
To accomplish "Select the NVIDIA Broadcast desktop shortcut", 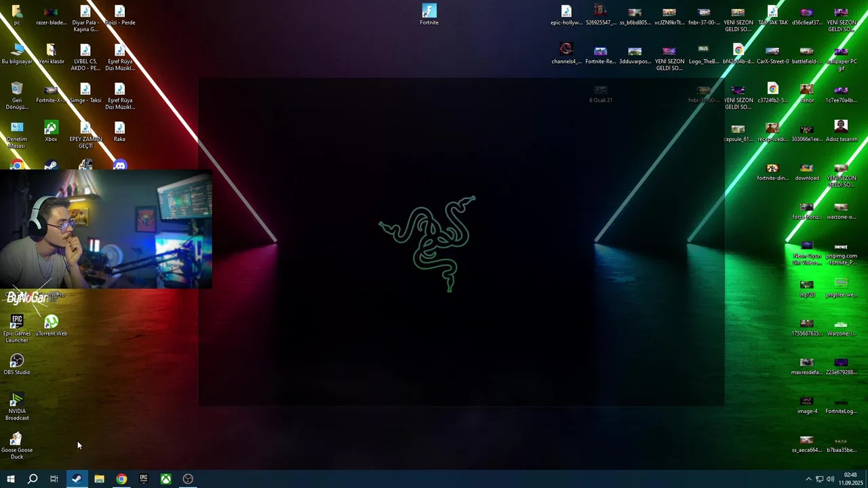I will [x=17, y=407].
